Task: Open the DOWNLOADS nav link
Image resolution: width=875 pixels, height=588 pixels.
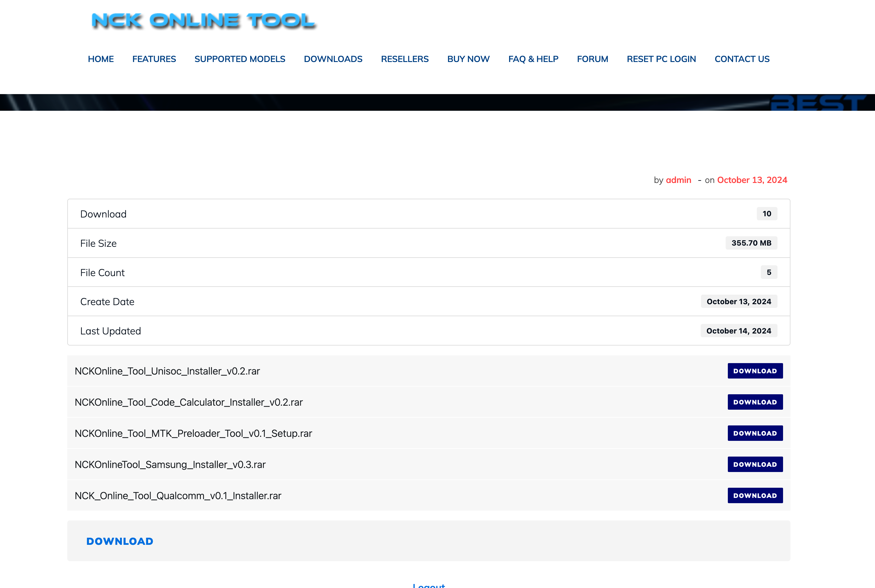Action: pos(333,59)
